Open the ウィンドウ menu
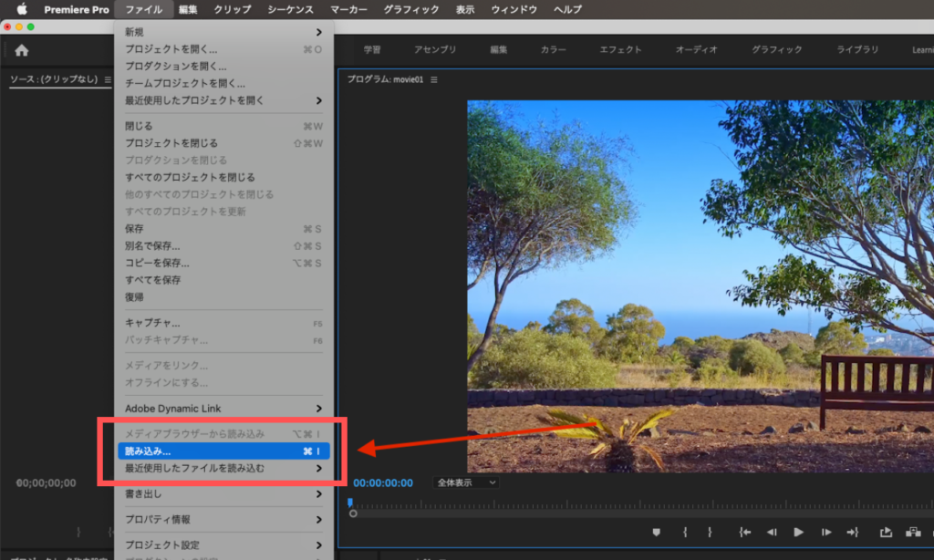Image resolution: width=934 pixels, height=560 pixels. click(514, 9)
